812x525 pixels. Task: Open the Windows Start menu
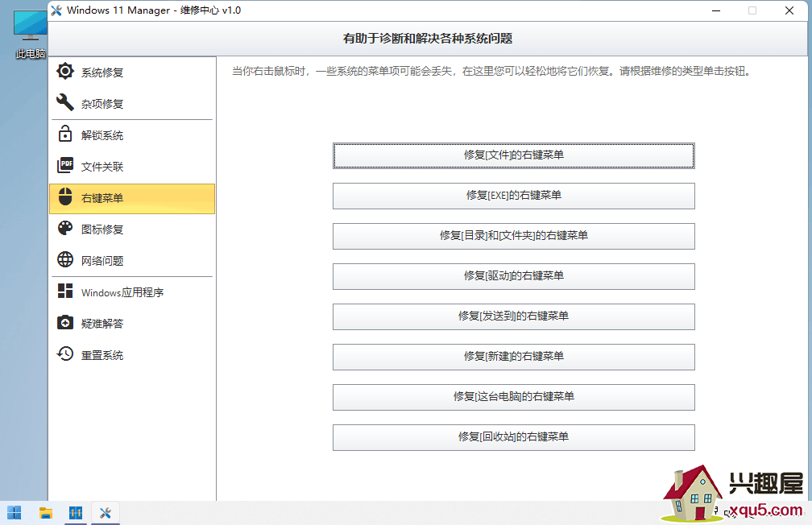(x=14, y=513)
